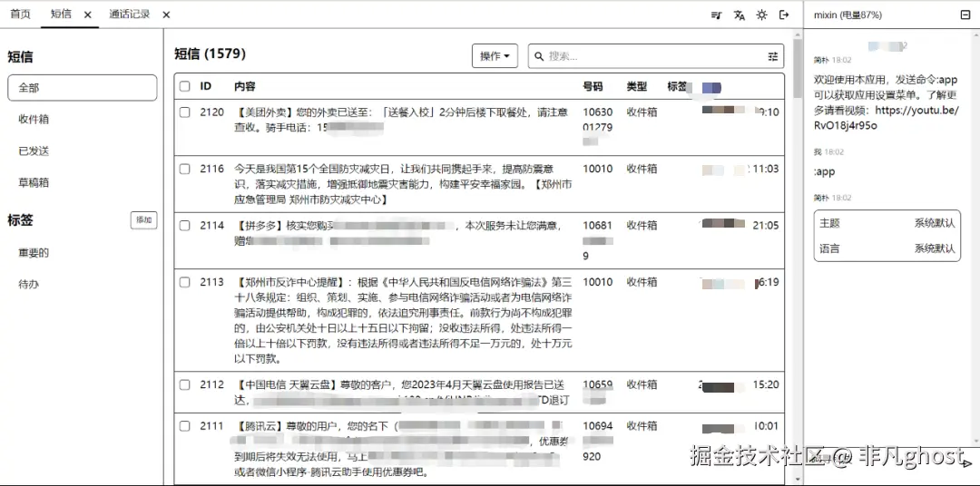The image size is (980, 486).
Task: Click the 类型 column header
Action: point(637,86)
